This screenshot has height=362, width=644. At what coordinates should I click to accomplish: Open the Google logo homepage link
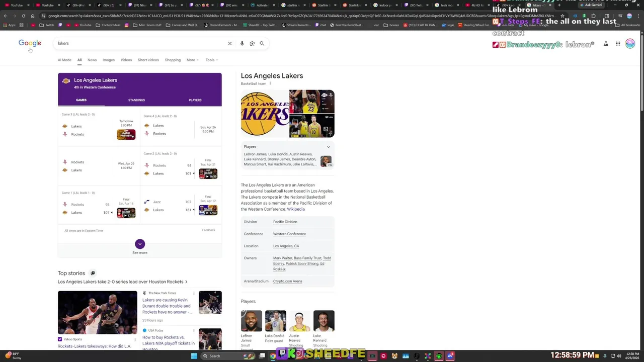(x=30, y=43)
